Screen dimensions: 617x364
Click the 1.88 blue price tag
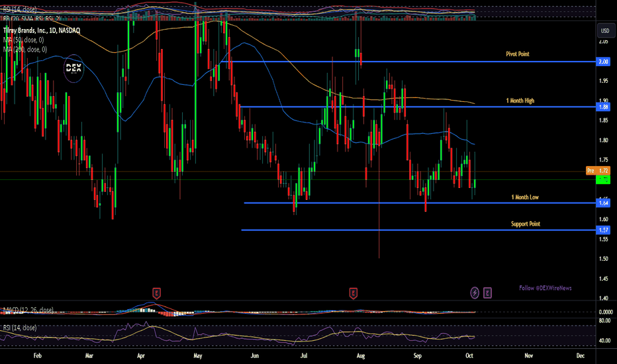pos(604,107)
